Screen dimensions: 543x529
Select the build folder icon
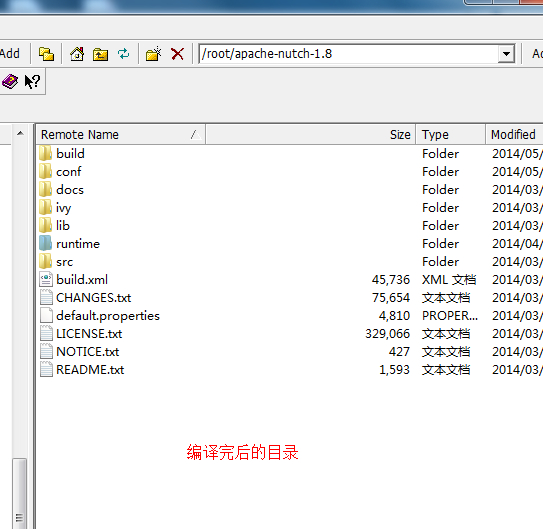(x=45, y=153)
